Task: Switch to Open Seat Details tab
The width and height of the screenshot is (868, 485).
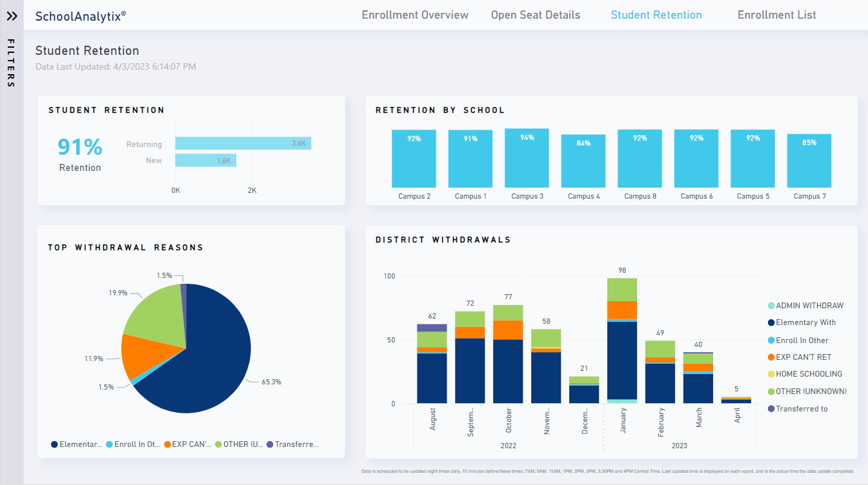Action: click(x=535, y=15)
